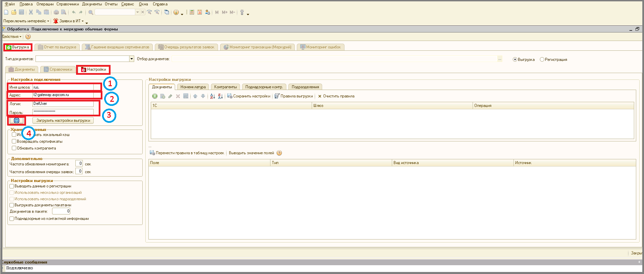Open the Действия dropdown menu
Viewport: 644px width, 274px height.
click(11, 37)
